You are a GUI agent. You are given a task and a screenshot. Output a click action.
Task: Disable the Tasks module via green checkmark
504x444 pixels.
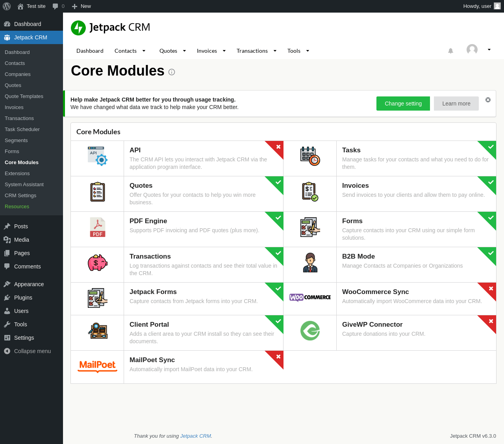tap(490, 147)
